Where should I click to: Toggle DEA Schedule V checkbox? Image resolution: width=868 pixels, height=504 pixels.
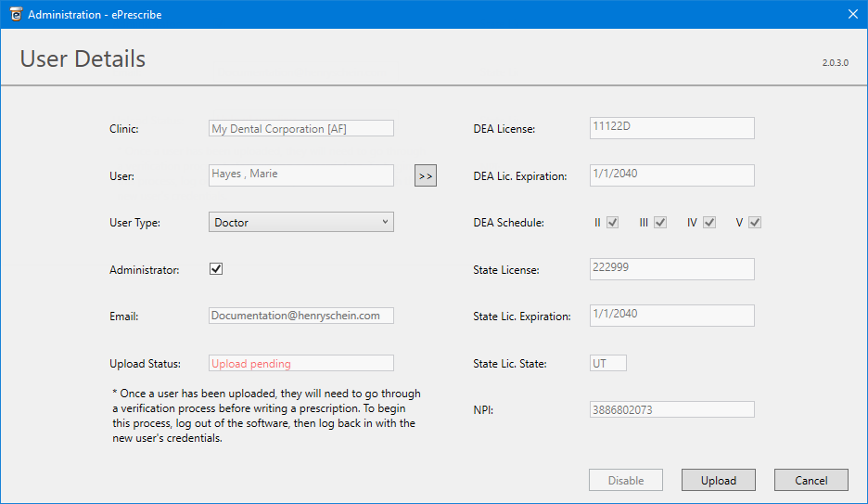point(755,223)
